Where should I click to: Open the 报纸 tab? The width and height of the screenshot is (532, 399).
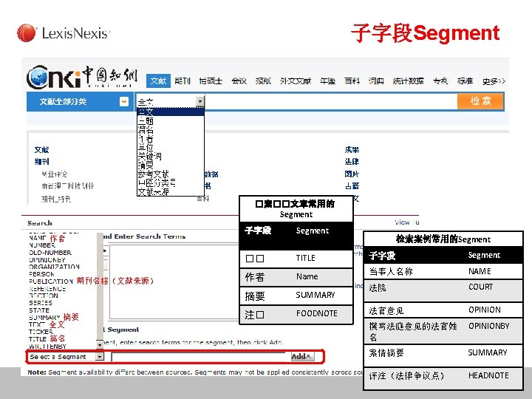click(x=263, y=81)
